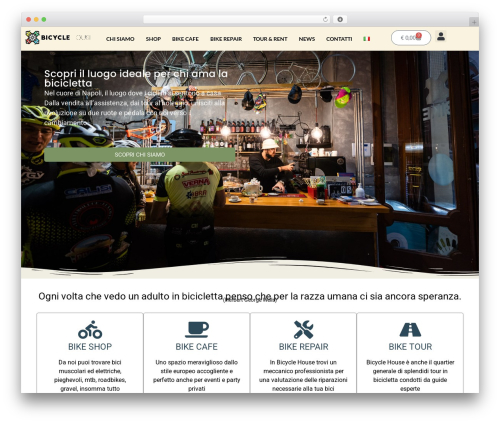This screenshot has width=500, height=423.
Task: Go to BIKE CAFE menu item
Action: (185, 39)
